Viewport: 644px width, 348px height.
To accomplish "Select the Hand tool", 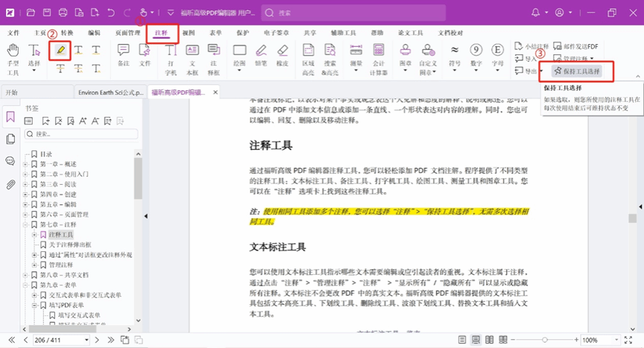I will (13, 51).
